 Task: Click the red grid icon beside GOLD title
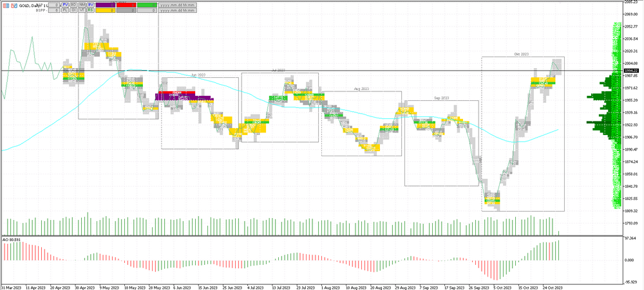(x=6, y=6)
